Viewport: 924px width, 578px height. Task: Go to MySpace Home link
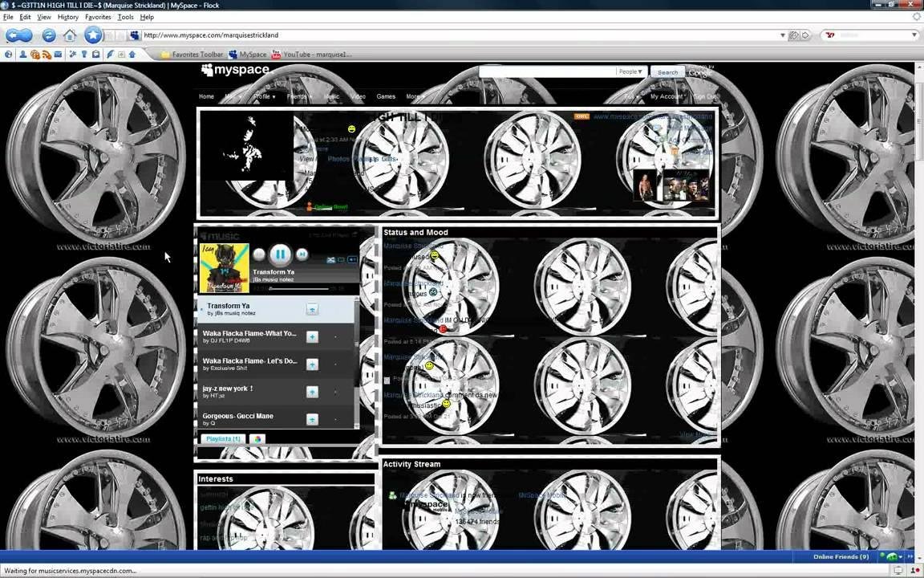[206, 96]
